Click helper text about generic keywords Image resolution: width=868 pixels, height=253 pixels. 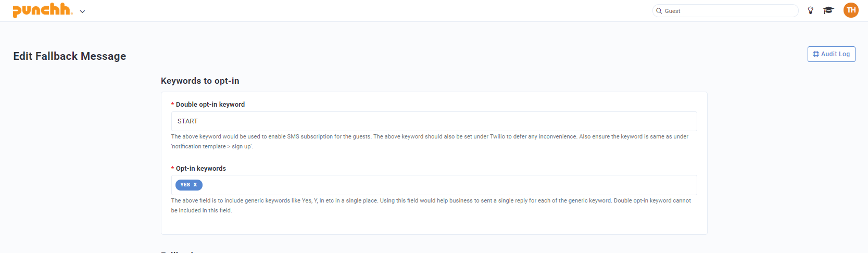431,206
